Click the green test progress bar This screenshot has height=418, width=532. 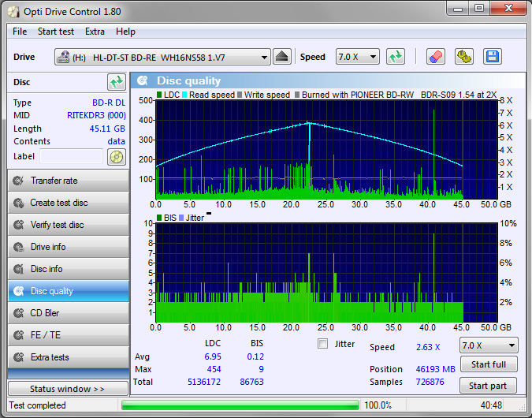point(240,405)
